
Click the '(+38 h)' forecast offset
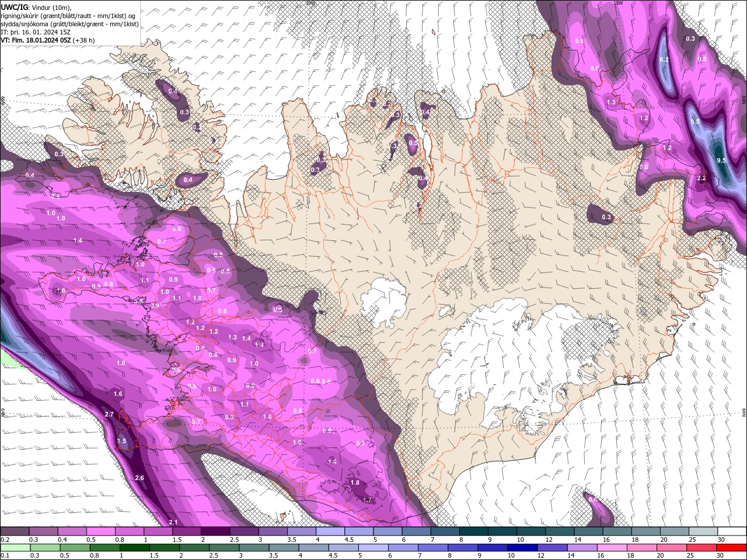pyautogui.click(x=83, y=40)
